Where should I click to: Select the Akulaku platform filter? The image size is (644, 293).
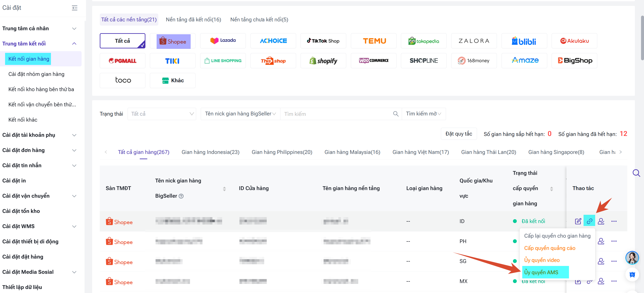(574, 41)
